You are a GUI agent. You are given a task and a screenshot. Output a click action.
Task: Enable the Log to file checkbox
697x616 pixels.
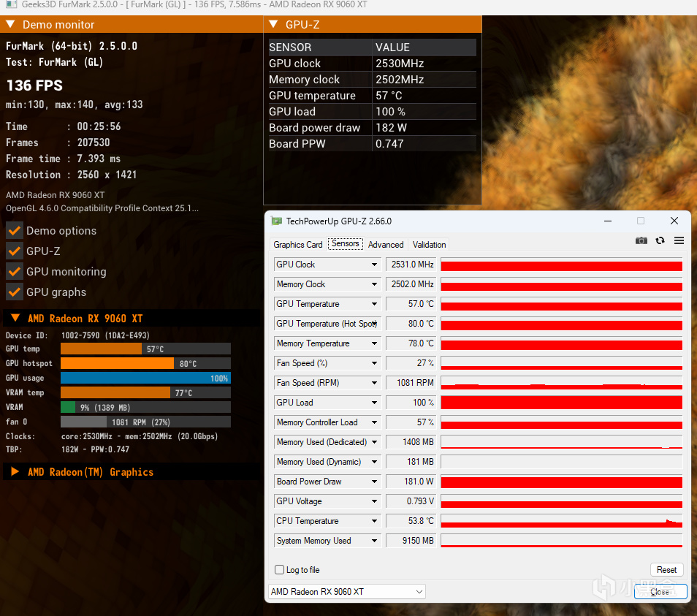tap(280, 569)
